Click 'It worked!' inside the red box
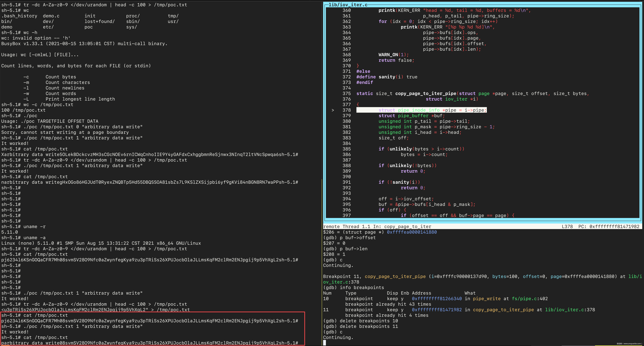Screen dimensions: 644x346 click(x=15, y=332)
